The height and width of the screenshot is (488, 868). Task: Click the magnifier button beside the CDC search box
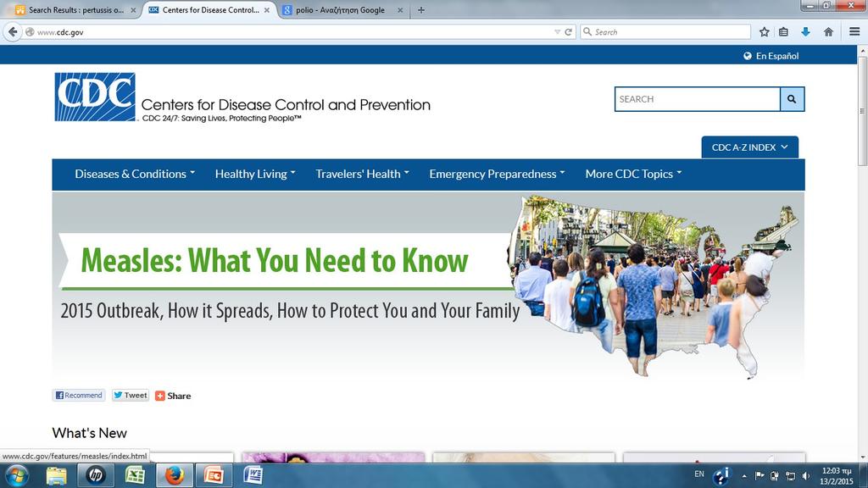click(792, 99)
